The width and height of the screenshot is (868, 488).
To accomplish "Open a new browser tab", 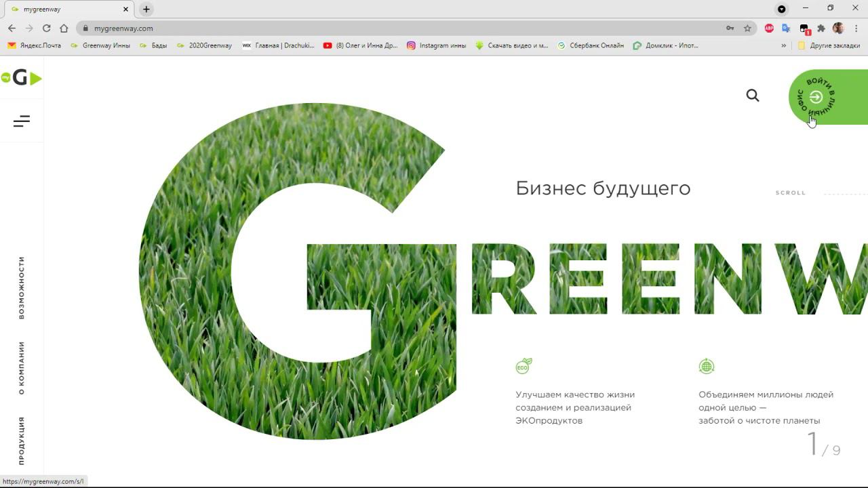I will (x=146, y=9).
